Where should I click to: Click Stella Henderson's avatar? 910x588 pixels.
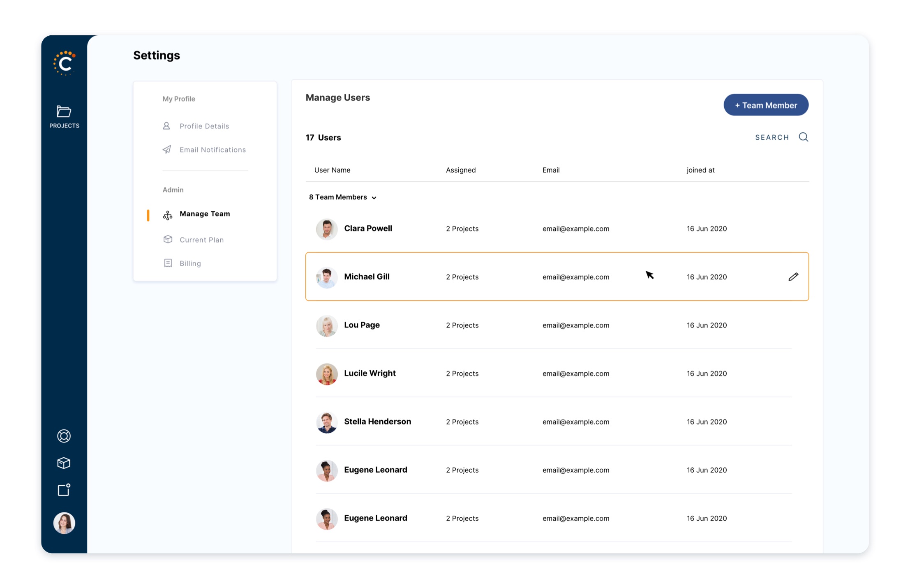coord(327,422)
